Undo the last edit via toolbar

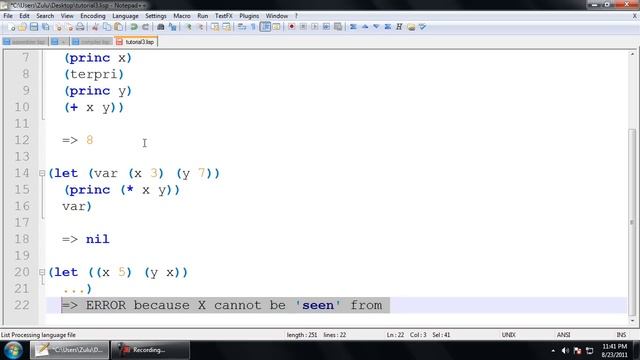133,27
